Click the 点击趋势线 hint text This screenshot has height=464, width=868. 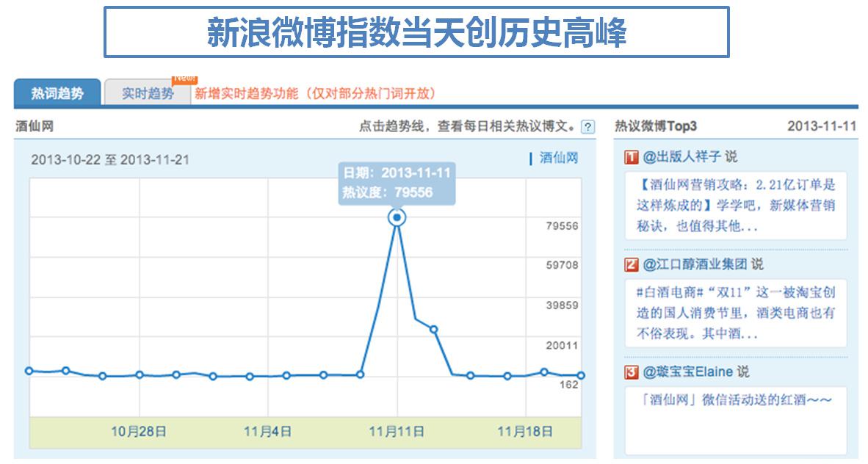467,127
